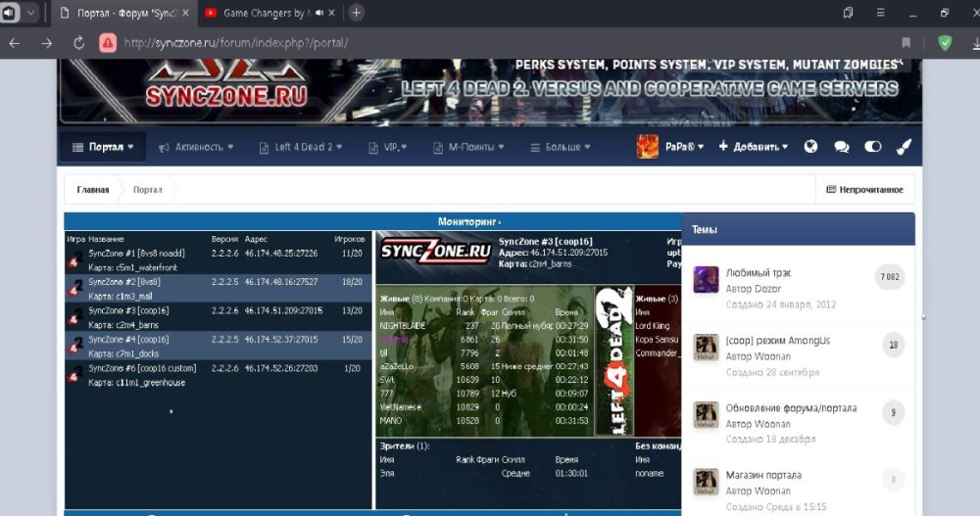Open topic Любимый трэк

click(759, 272)
